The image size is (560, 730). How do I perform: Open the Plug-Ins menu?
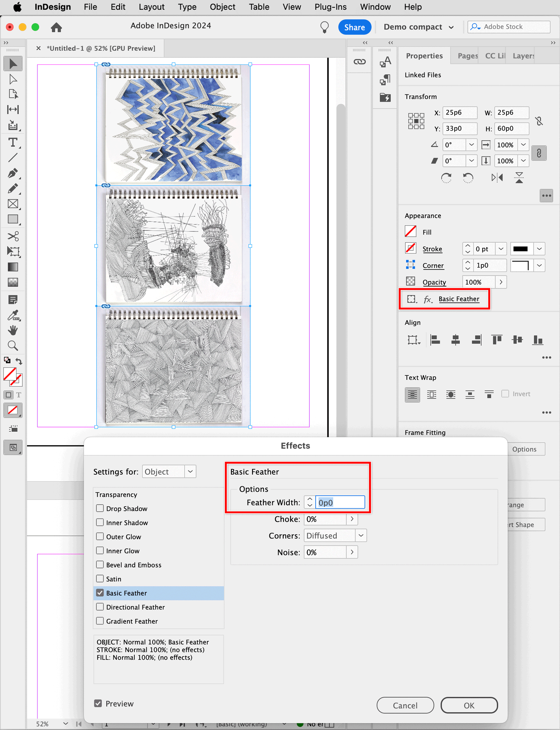point(330,7)
